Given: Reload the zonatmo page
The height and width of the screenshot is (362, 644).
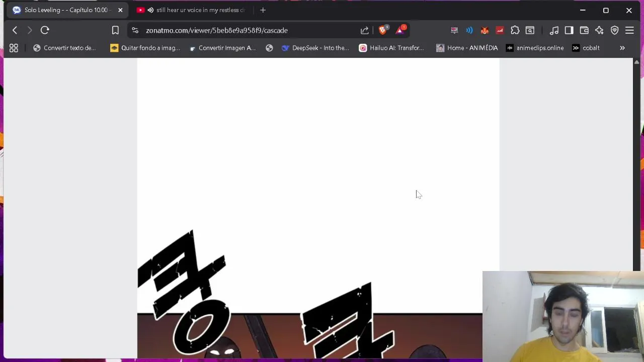Looking at the screenshot, I should coord(45,30).
